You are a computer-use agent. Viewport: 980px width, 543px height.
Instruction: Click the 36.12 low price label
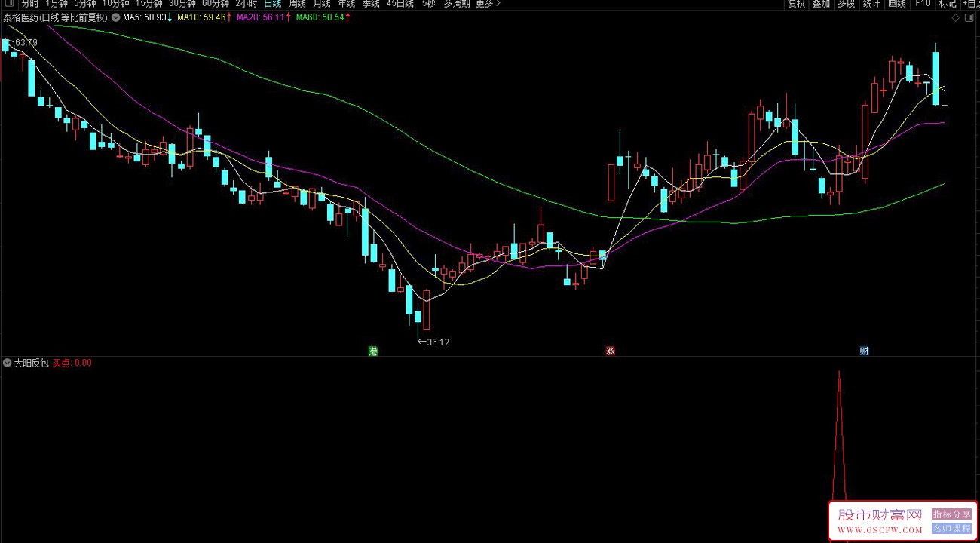pos(438,342)
